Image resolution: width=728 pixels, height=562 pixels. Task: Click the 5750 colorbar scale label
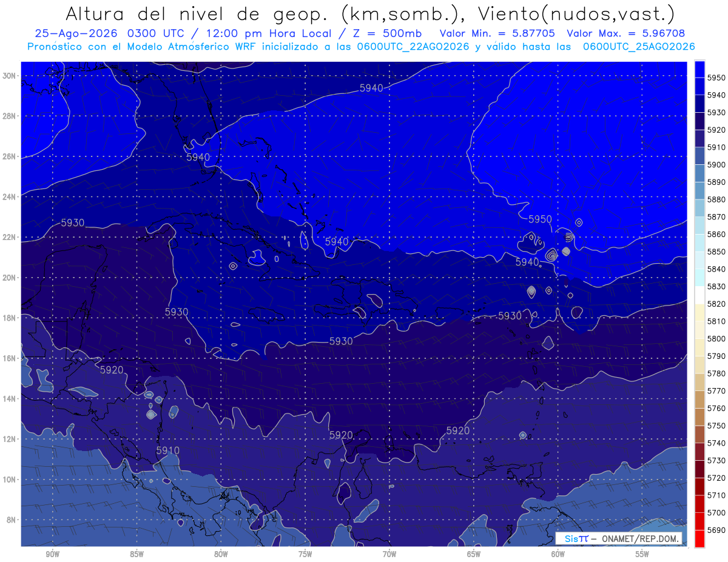point(717,426)
